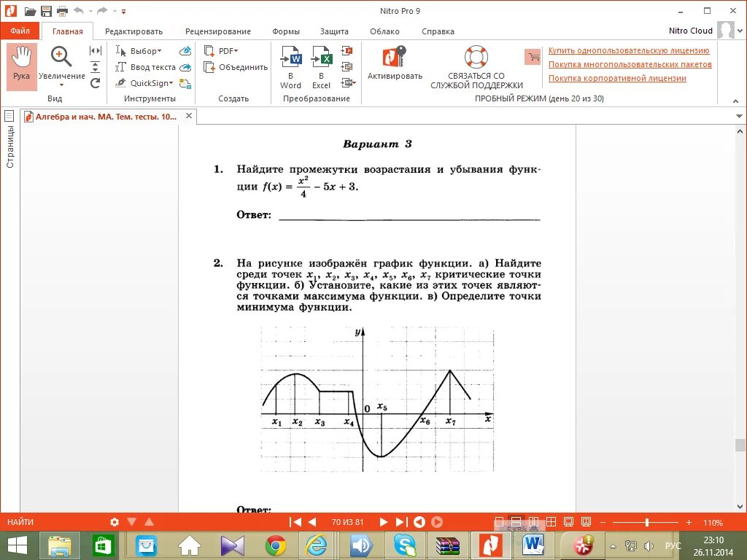
Task: Click Activate (Активировать) icon
Action: click(395, 63)
